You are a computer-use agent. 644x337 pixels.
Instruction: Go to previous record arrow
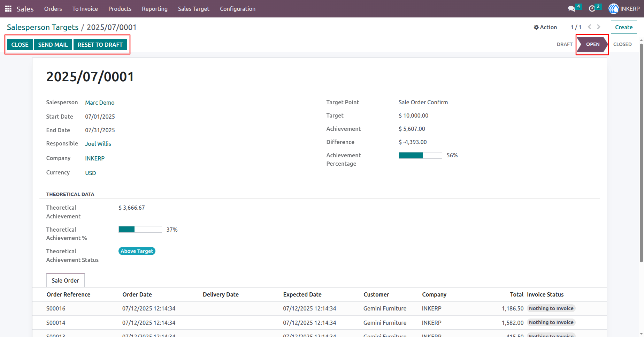[590, 27]
